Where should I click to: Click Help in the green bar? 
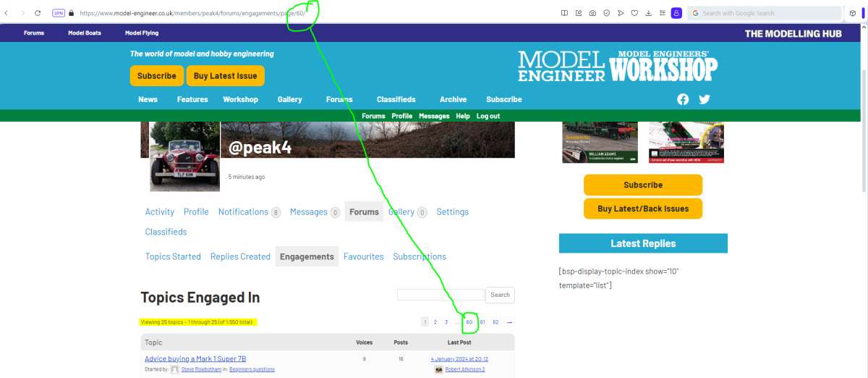463,116
